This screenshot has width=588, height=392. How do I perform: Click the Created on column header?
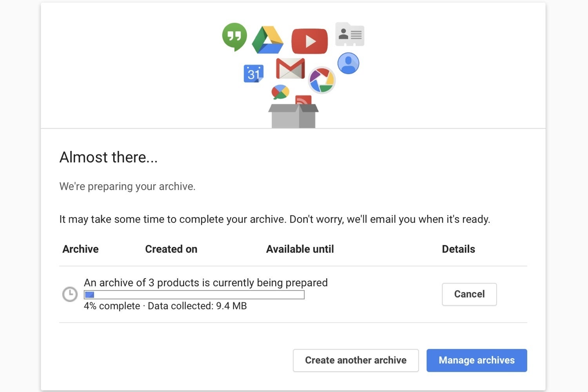click(171, 249)
